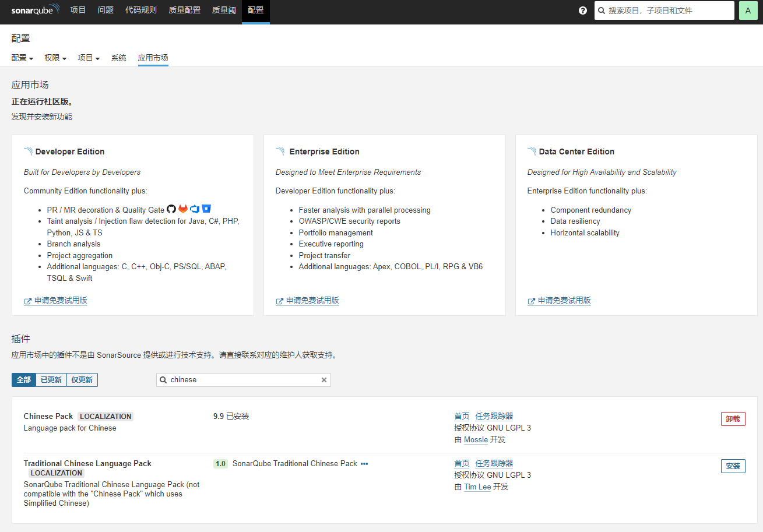Uninstall Chinese Pack with 卸载 button

click(x=733, y=419)
